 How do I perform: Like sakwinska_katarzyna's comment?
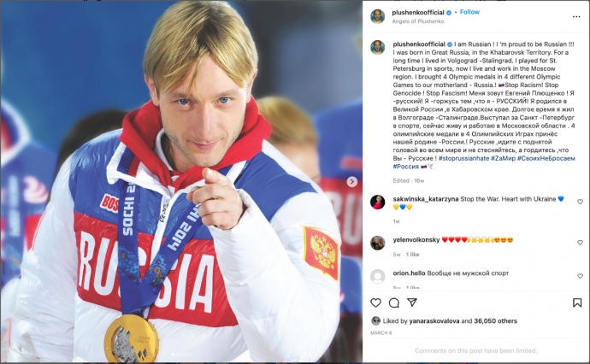tap(580, 202)
